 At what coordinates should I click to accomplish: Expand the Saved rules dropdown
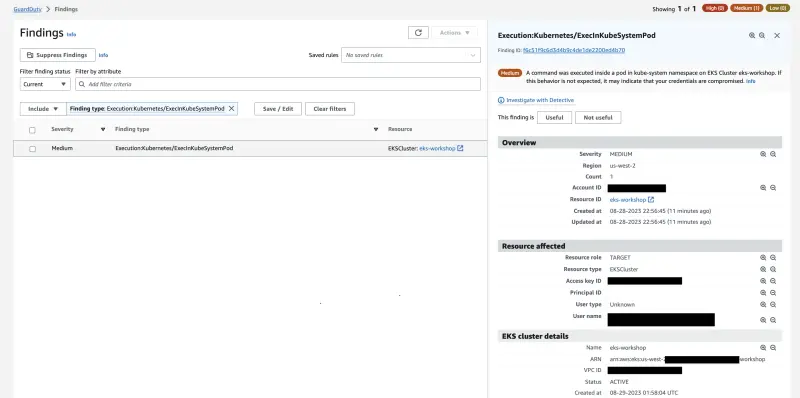[411, 55]
